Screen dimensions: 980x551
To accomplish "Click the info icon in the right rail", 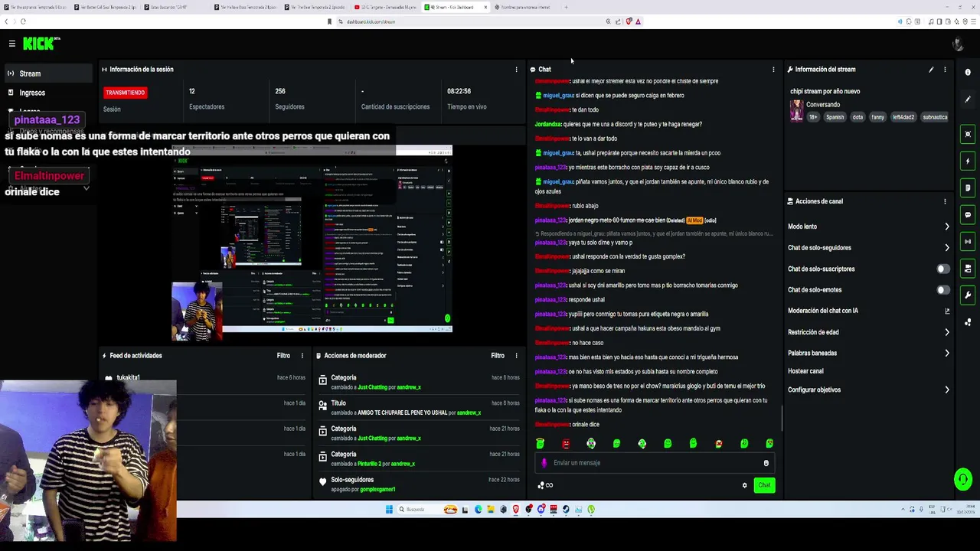I will click(968, 73).
